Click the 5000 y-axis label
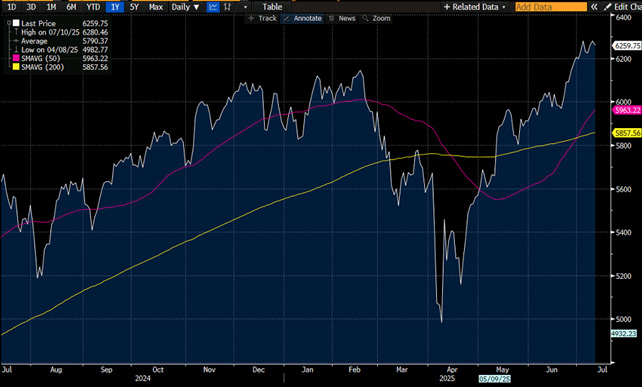This screenshot has height=387, width=642. (x=623, y=319)
